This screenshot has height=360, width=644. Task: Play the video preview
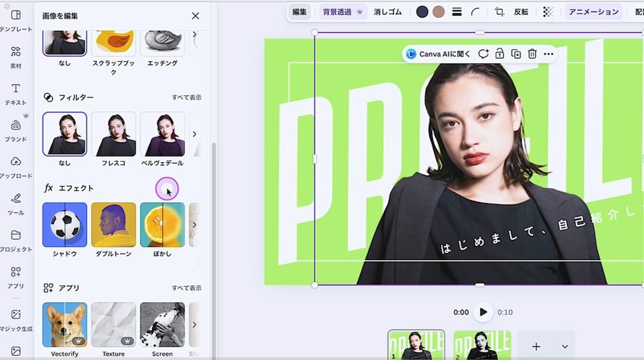pyautogui.click(x=483, y=312)
